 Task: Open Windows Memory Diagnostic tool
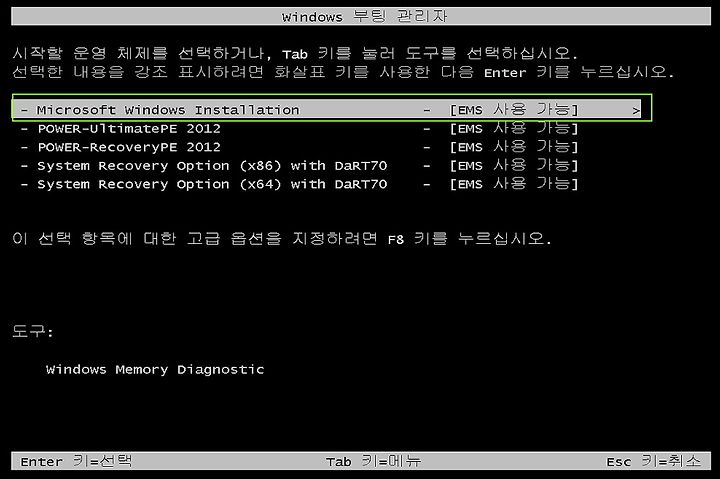click(x=155, y=370)
